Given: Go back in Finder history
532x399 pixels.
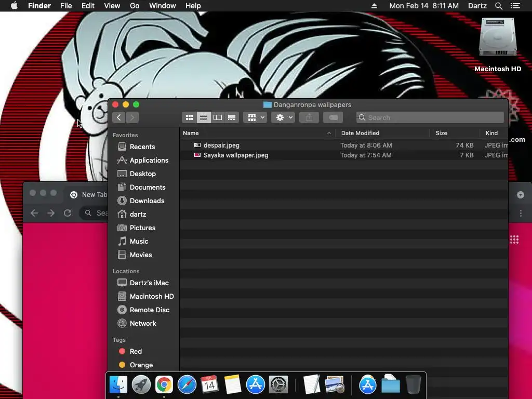Looking at the screenshot, I should point(119,117).
